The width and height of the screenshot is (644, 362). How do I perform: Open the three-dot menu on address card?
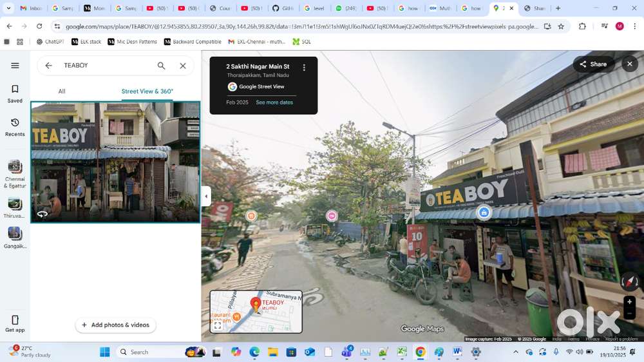[304, 67]
